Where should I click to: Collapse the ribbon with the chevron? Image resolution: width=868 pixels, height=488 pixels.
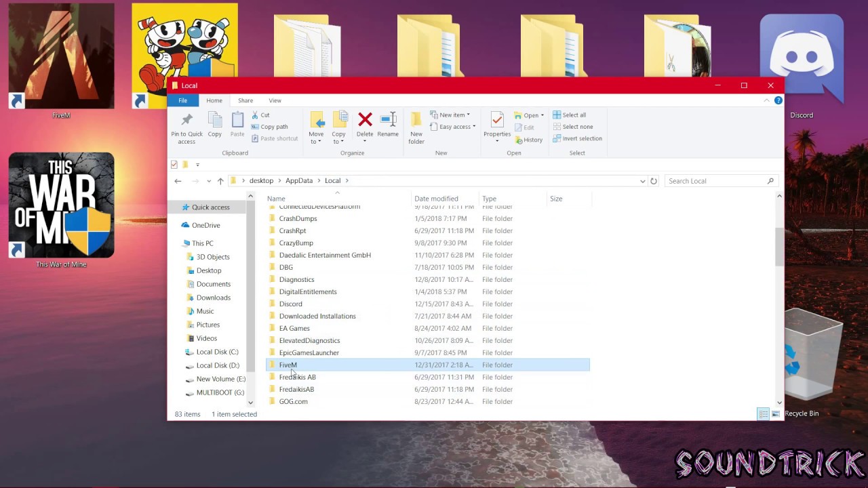(767, 100)
